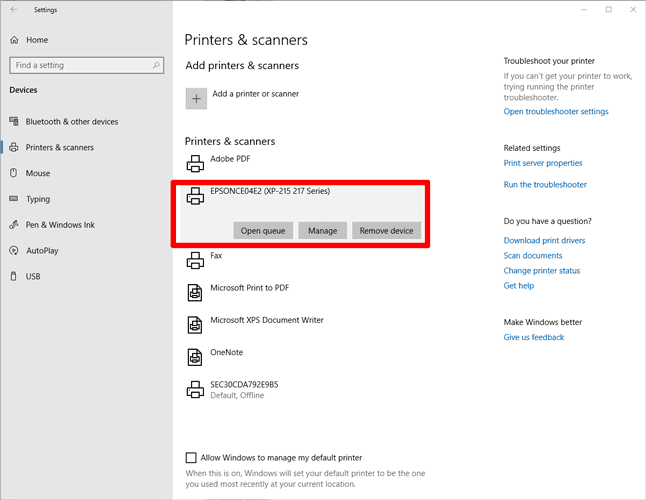Open Pen & Windows Ink settings
Image resolution: width=646 pixels, height=500 pixels.
(60, 225)
